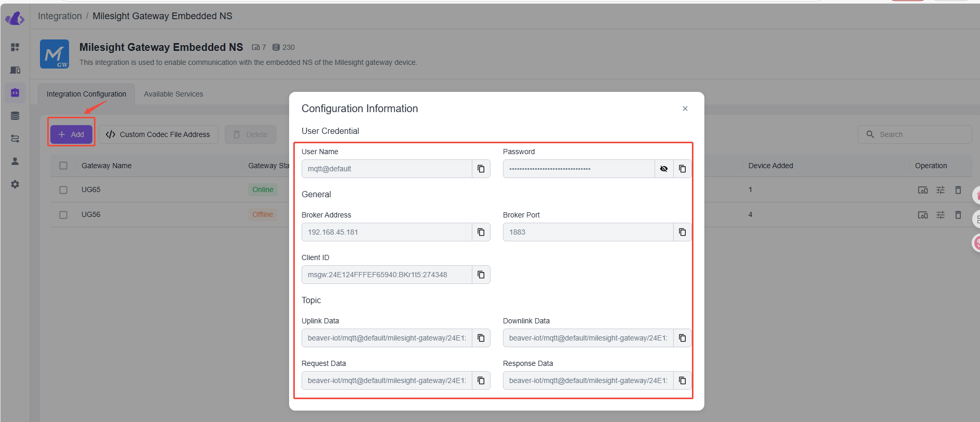The height and width of the screenshot is (422, 980).
Task: Copy the Client ID value
Action: coord(481,275)
